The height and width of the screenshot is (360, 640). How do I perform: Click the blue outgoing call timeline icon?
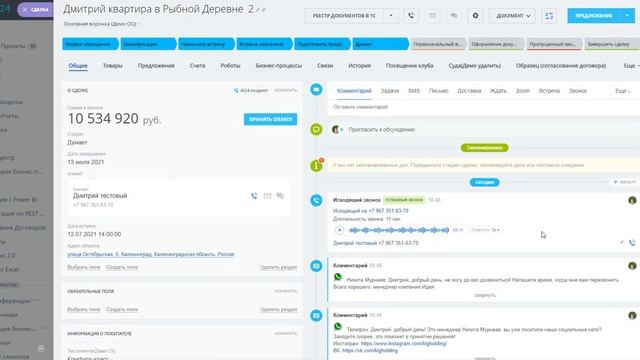point(316,200)
